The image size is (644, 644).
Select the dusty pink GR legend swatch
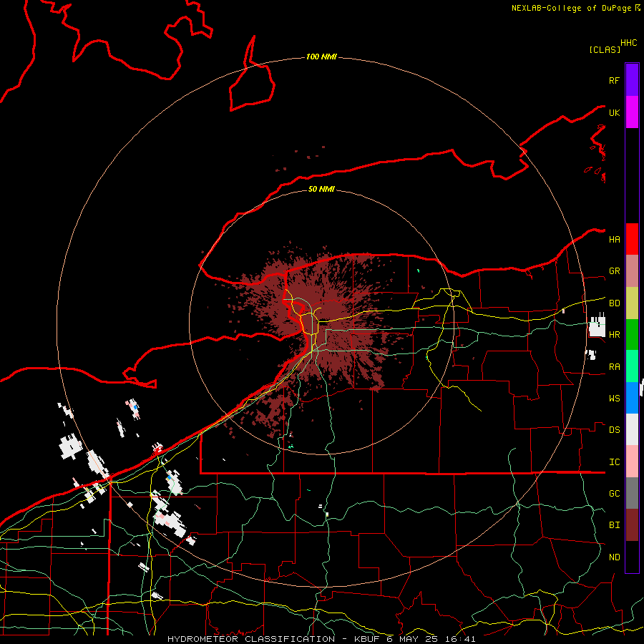pyautogui.click(x=632, y=271)
